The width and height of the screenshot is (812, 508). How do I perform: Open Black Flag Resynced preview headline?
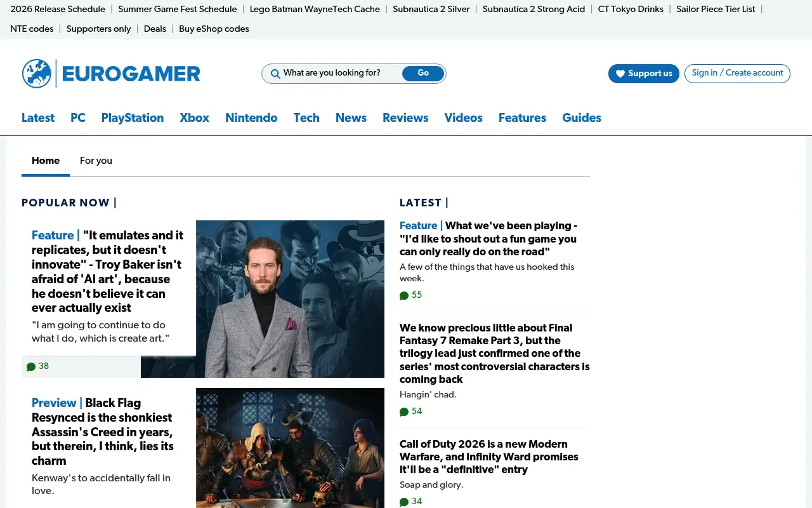(x=103, y=432)
